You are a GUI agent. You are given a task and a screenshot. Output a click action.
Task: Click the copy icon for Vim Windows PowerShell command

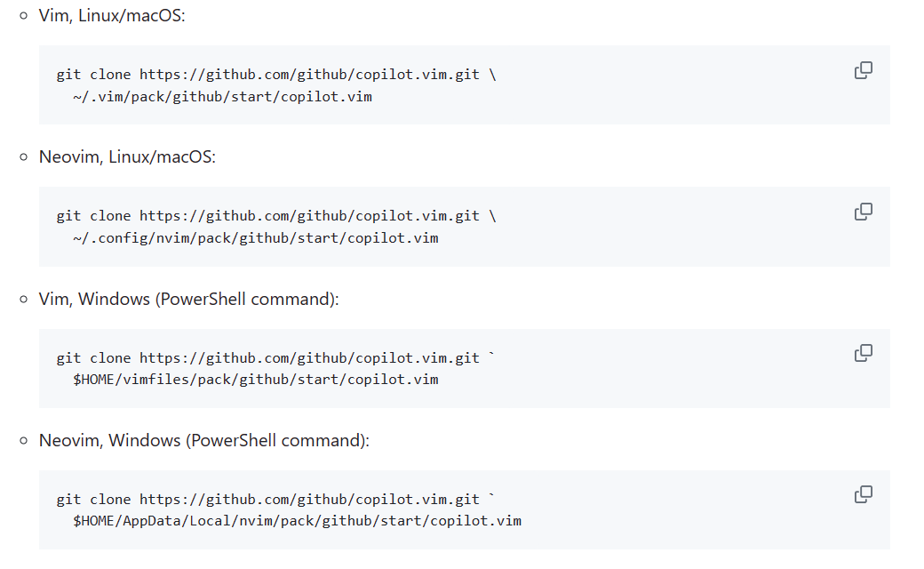tap(863, 353)
